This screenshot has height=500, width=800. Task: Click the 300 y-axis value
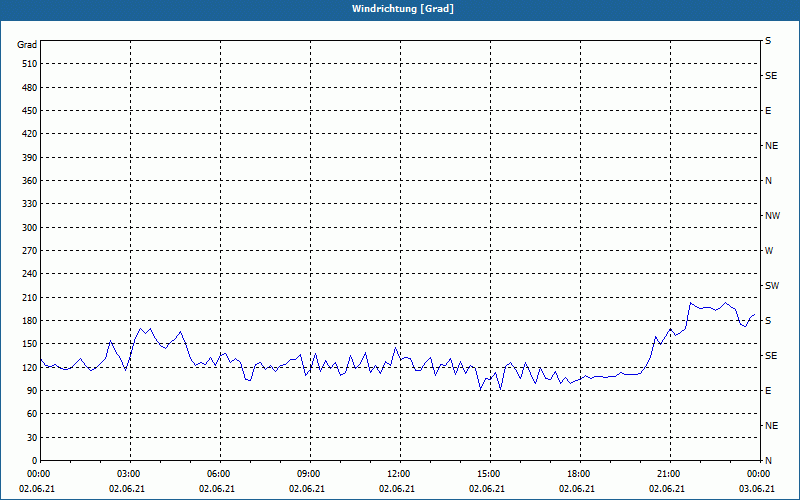pyautogui.click(x=30, y=228)
